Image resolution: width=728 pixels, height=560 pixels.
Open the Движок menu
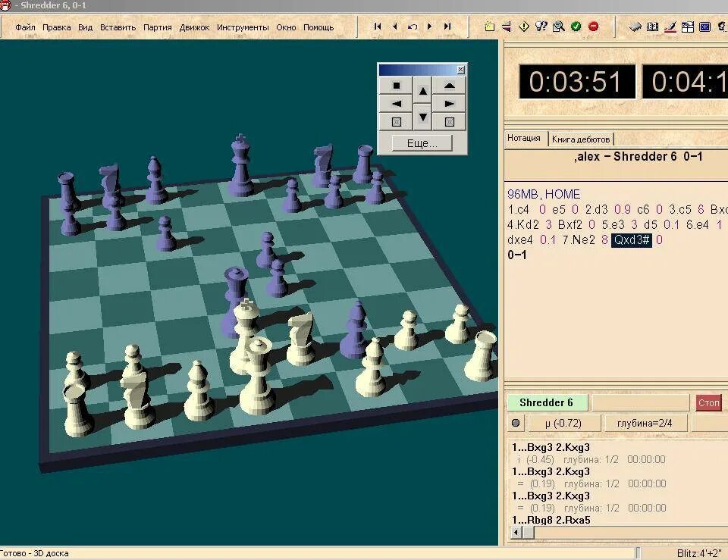pyautogui.click(x=194, y=27)
